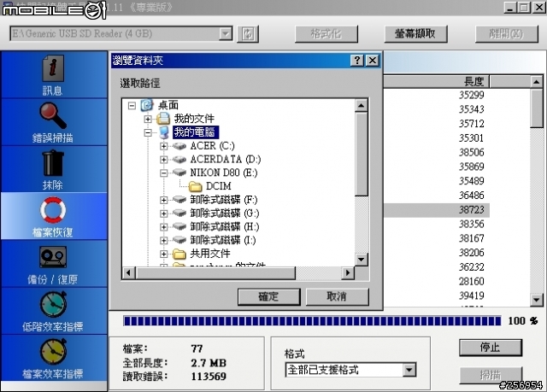
Task: Click the tree horizontal scroll-right arrow
Action: tap(348, 272)
